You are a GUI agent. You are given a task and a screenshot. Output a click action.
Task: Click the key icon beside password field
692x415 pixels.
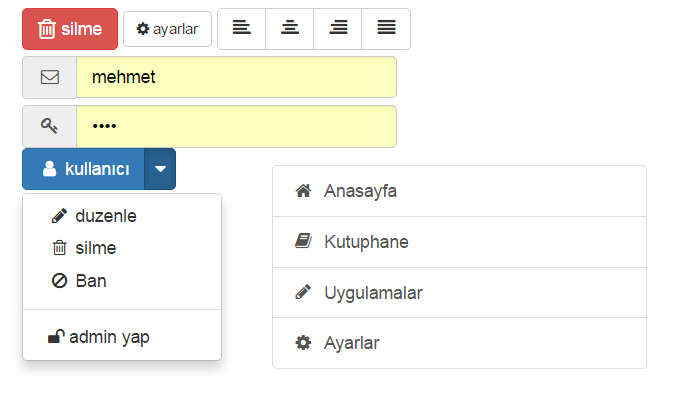point(50,126)
